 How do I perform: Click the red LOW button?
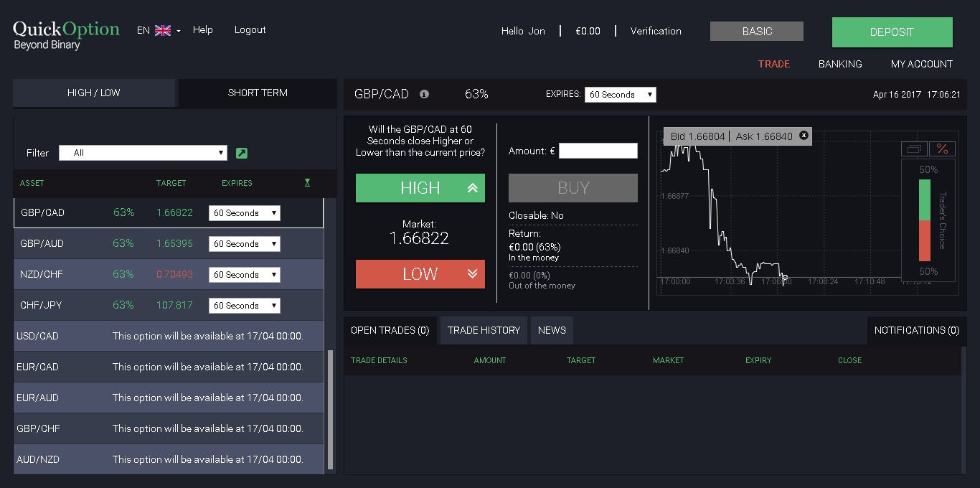(x=420, y=274)
